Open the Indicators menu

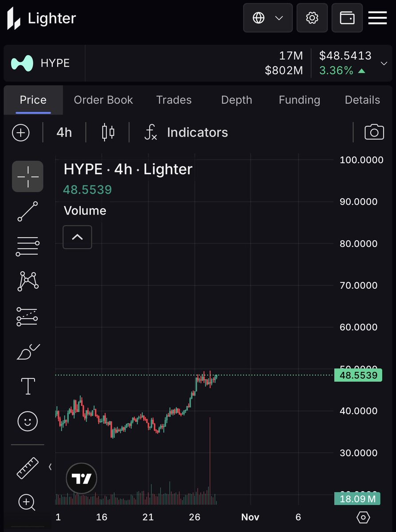coord(186,132)
